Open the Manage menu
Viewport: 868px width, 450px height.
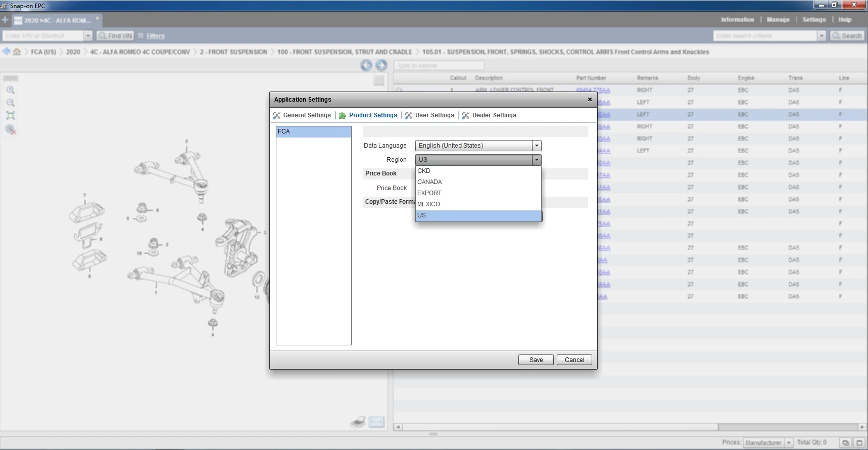tap(778, 20)
